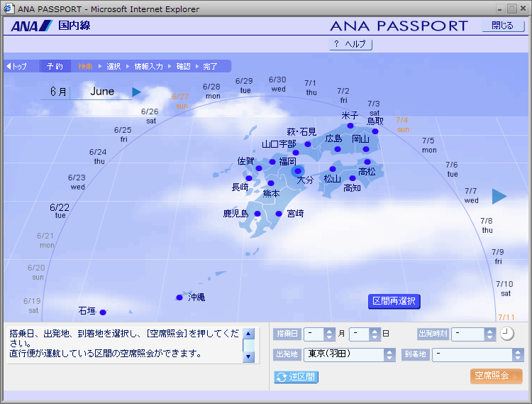Pick date 7/8 thu on arc
This screenshot has height=404, width=532.
pos(487,225)
